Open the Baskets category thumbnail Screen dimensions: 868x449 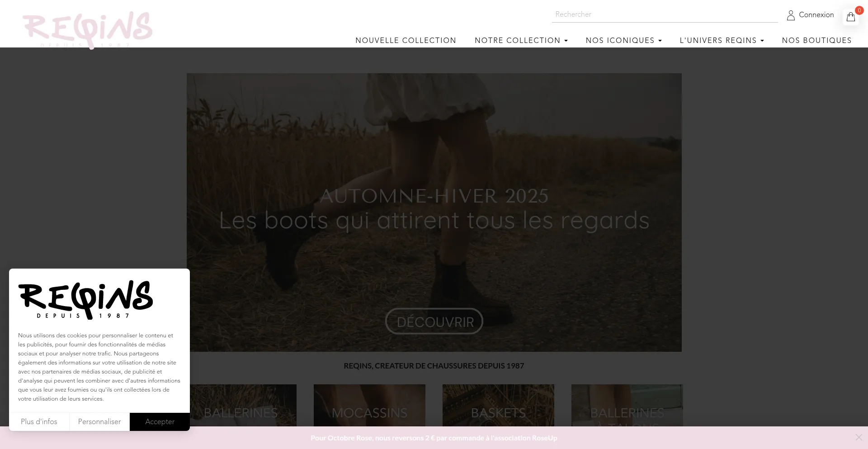pos(498,406)
